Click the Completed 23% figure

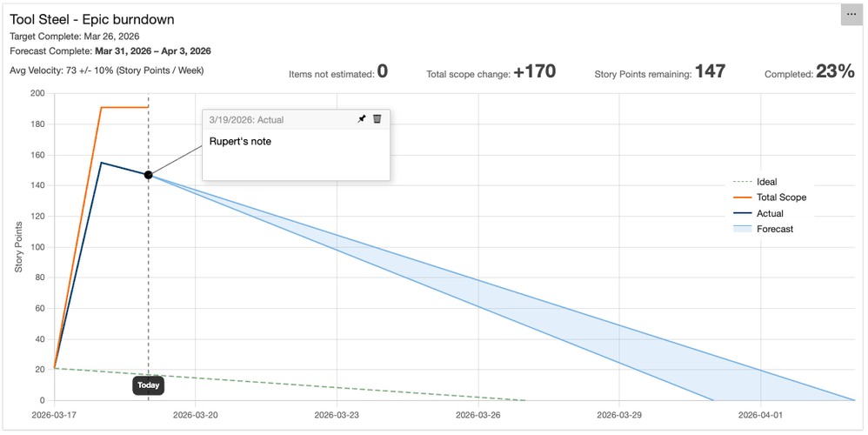point(835,72)
